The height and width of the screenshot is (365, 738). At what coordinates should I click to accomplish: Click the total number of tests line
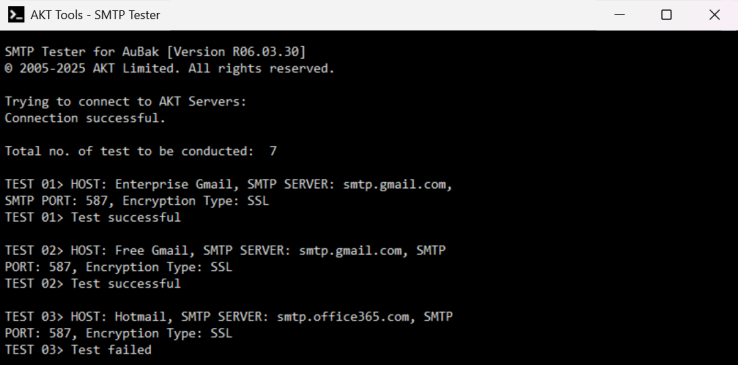[x=141, y=151]
